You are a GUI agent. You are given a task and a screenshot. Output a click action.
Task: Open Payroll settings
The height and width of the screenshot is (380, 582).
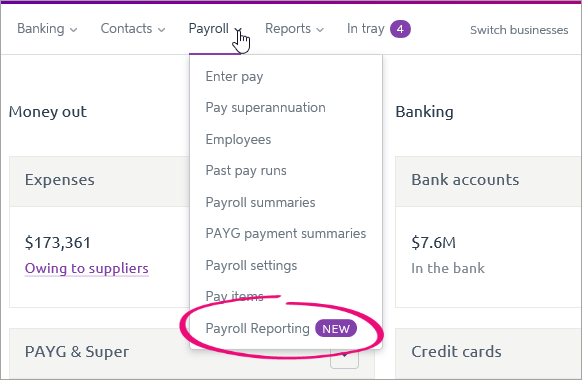point(251,265)
